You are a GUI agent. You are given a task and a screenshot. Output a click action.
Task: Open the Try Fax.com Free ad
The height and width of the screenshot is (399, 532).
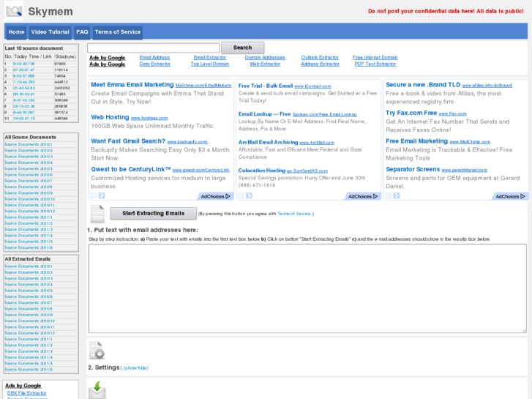coord(411,113)
